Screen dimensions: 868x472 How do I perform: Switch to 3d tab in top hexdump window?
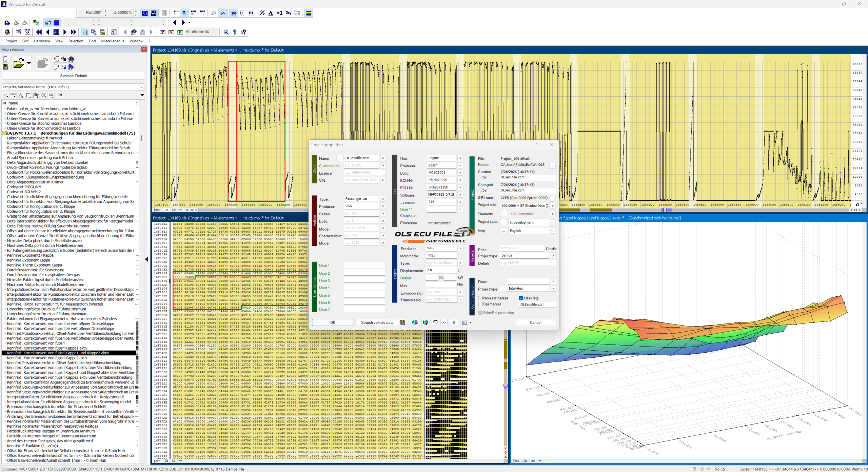pos(174,210)
